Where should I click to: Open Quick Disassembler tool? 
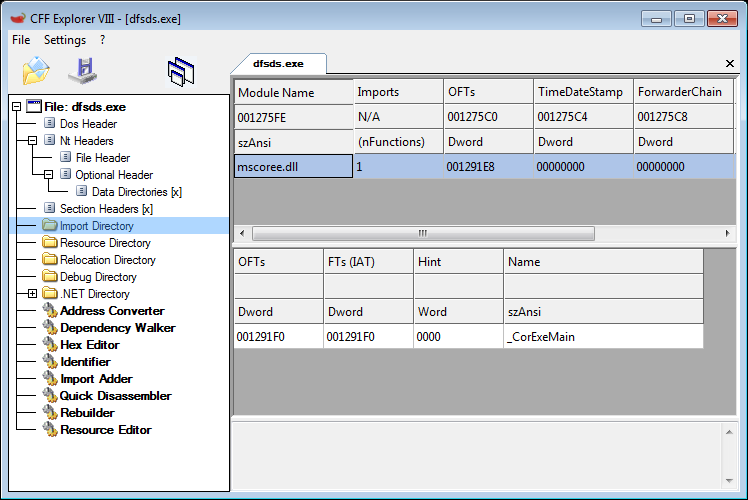coord(115,396)
